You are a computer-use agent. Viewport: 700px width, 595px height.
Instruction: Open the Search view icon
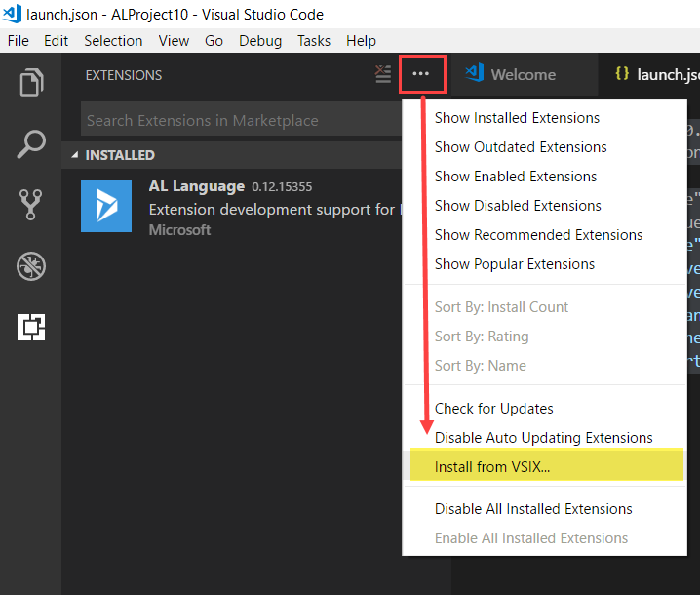click(x=31, y=144)
